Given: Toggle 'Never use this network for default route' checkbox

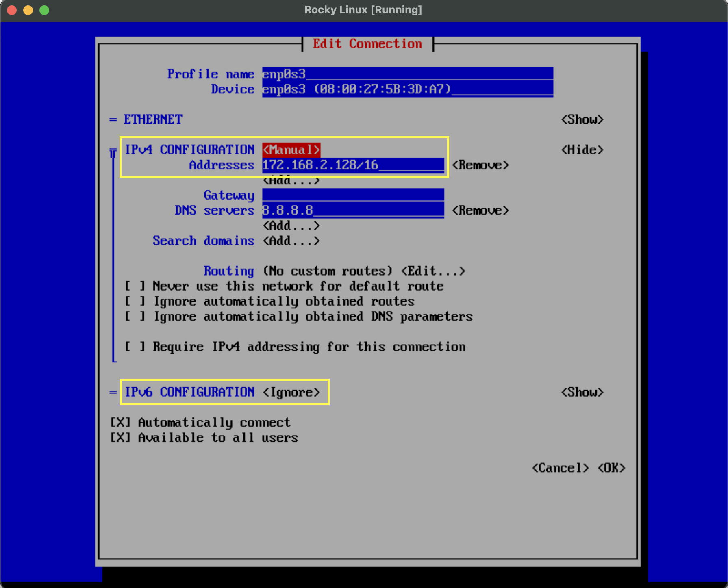Looking at the screenshot, I should point(135,286).
